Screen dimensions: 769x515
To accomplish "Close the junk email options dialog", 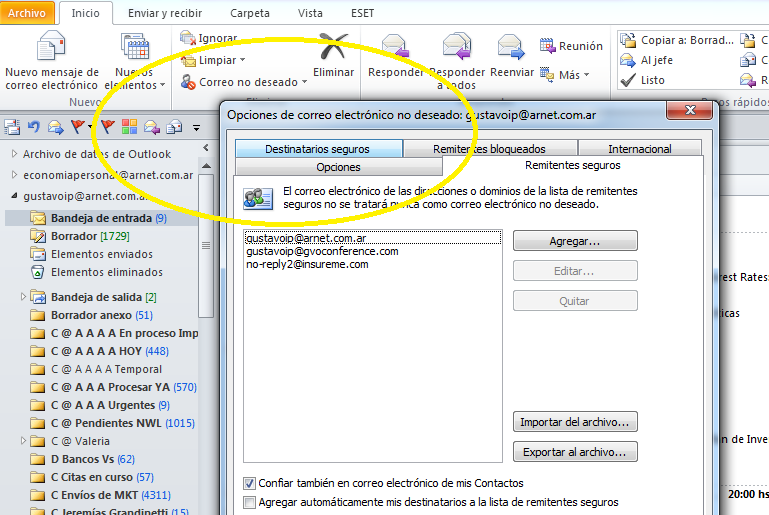I will (x=690, y=110).
